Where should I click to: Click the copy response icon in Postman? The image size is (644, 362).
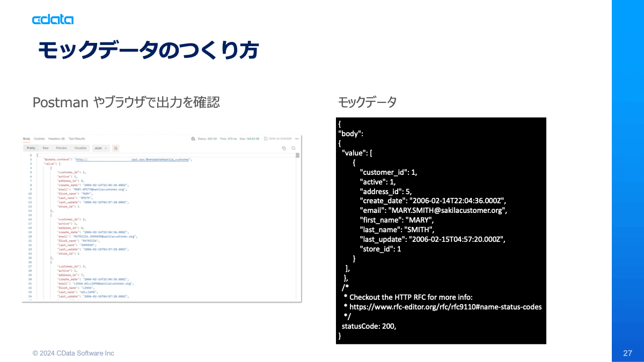point(284,148)
